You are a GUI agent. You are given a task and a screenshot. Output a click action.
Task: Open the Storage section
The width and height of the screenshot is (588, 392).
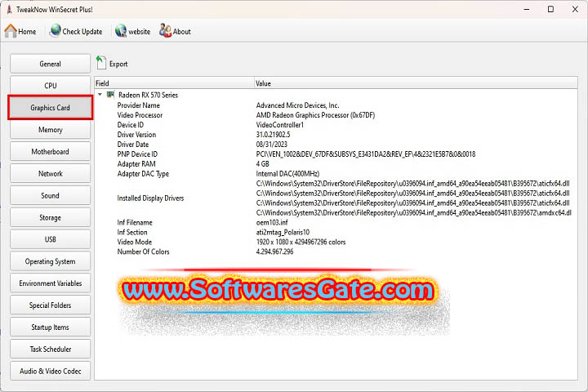coord(50,217)
